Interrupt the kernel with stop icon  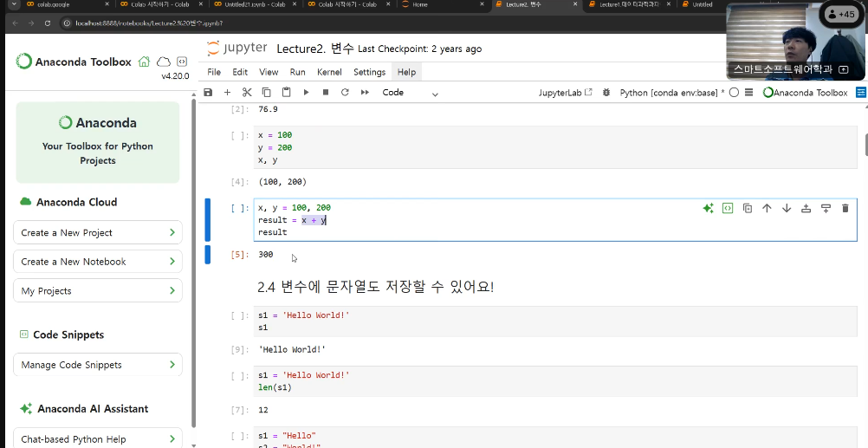[326, 93]
